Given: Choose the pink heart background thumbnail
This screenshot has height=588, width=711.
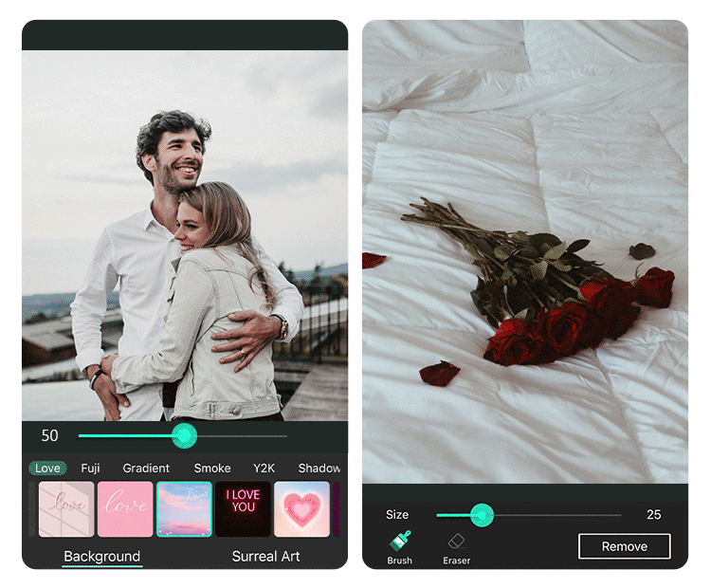Looking at the screenshot, I should (302, 509).
